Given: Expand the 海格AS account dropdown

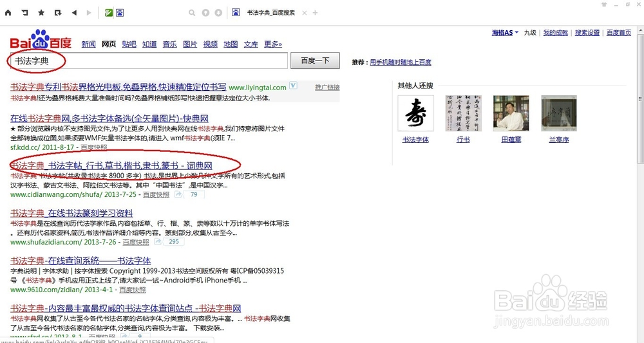Looking at the screenshot, I should tap(505, 32).
